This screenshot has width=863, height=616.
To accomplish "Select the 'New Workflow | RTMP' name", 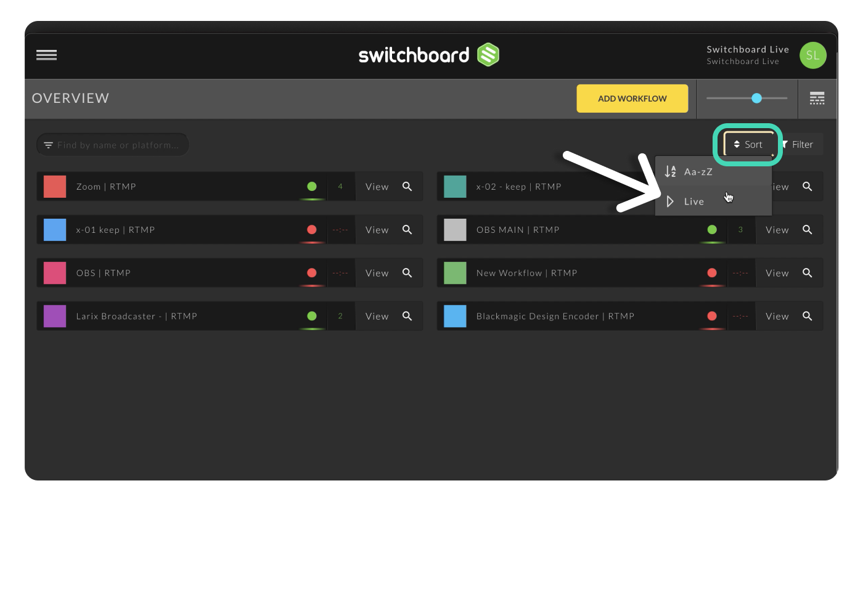I will click(527, 273).
